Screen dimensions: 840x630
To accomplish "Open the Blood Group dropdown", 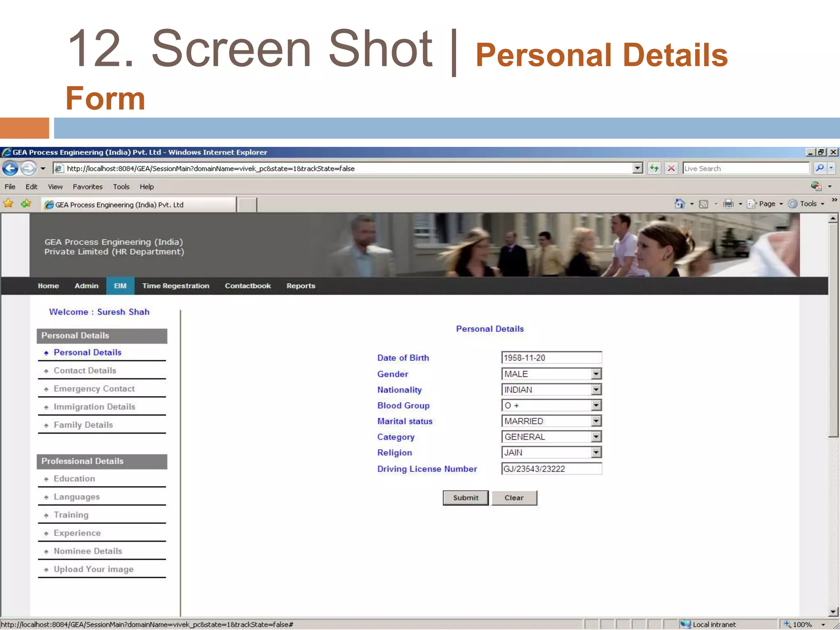I will pos(596,405).
